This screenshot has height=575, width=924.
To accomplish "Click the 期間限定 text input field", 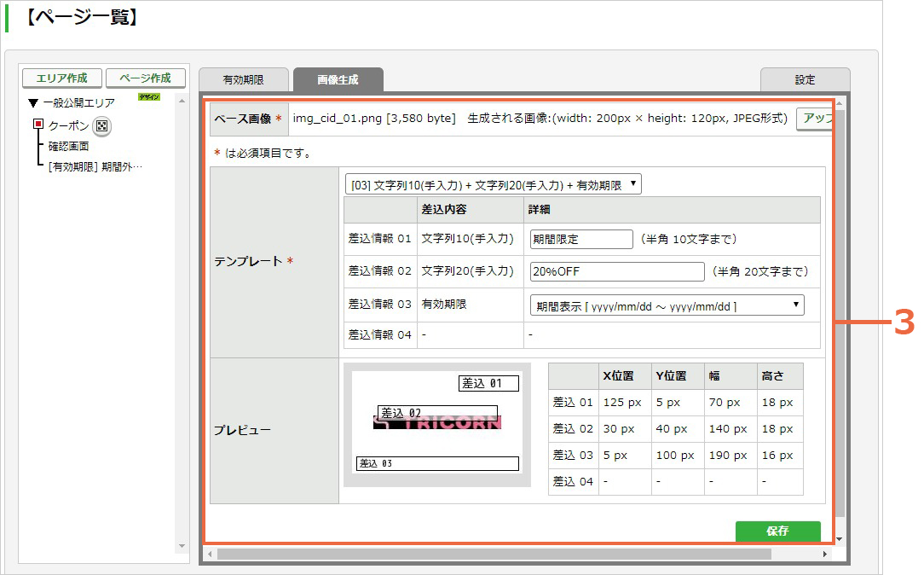I will click(x=581, y=239).
